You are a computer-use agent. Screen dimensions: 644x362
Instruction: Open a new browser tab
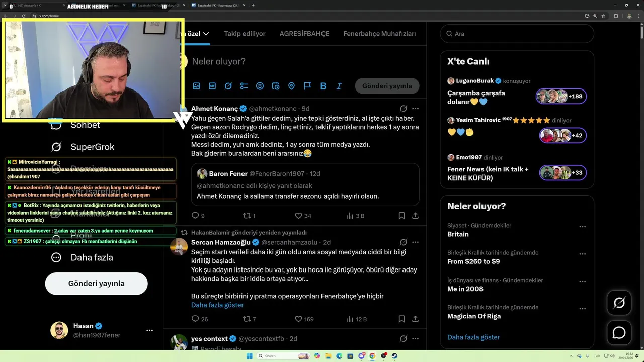pyautogui.click(x=253, y=5)
